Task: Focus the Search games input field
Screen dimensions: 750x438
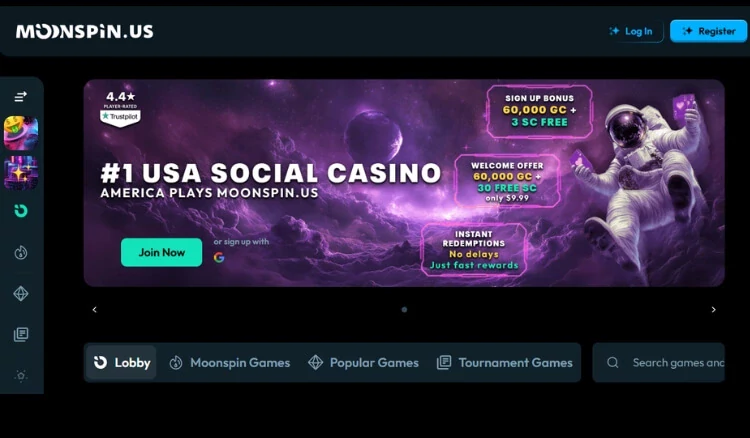Action: 659,362
